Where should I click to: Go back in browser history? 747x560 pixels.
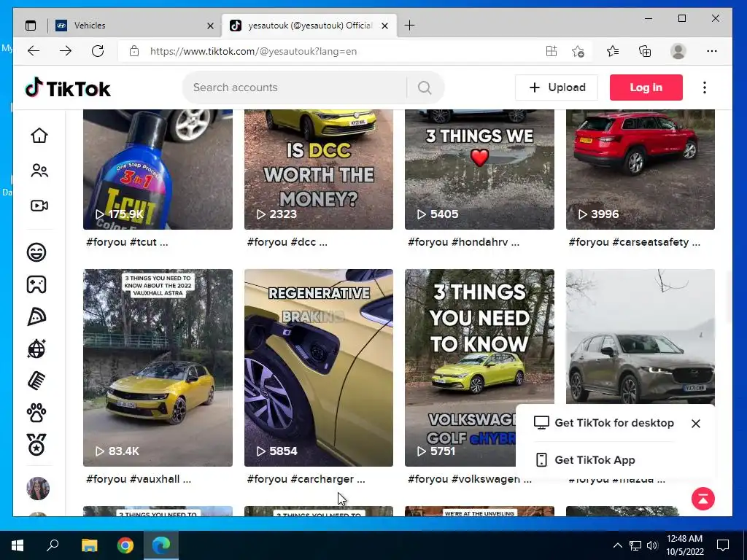tap(34, 51)
